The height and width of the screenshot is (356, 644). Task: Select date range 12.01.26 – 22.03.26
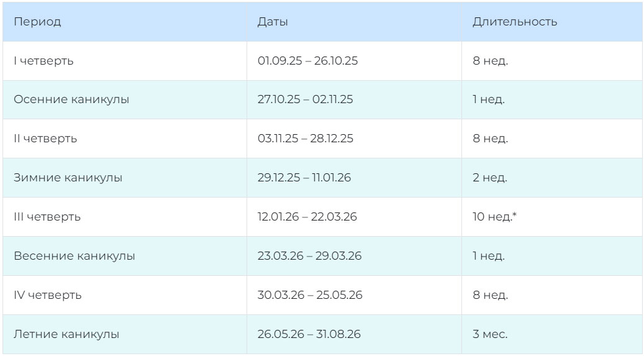(x=307, y=217)
